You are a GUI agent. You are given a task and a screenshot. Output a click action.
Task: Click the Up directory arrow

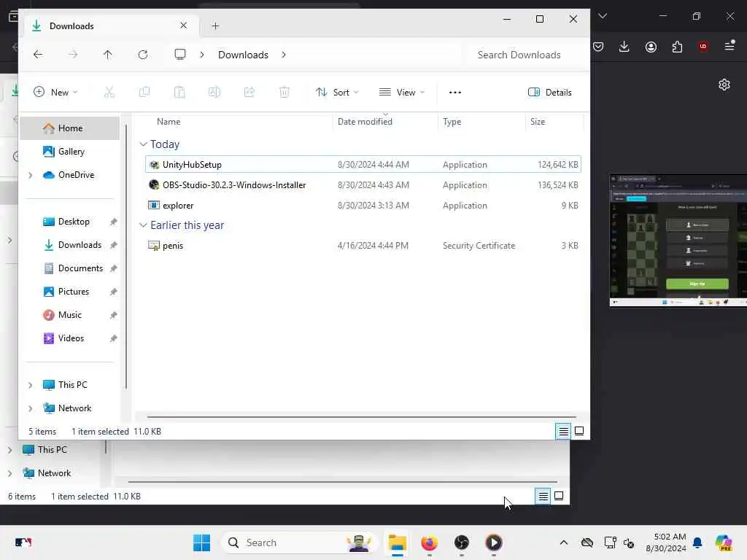(x=108, y=55)
